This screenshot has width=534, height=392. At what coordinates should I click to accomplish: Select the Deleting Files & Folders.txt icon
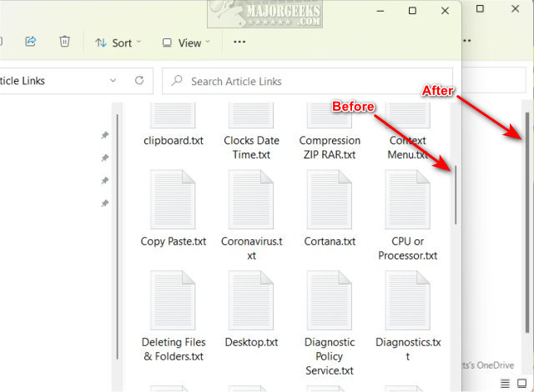pyautogui.click(x=173, y=300)
